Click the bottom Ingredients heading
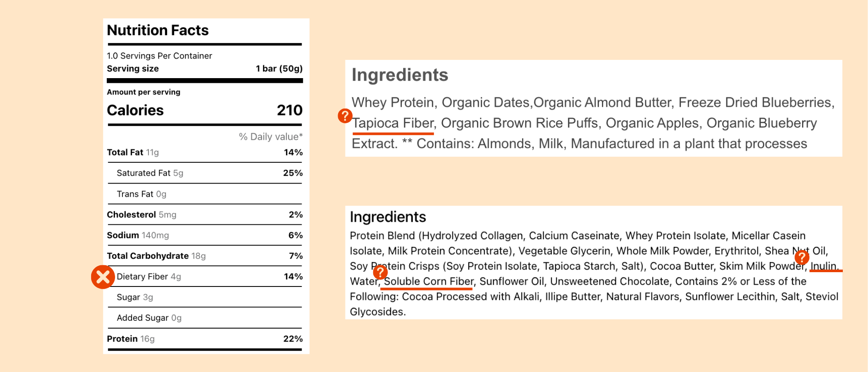The height and width of the screenshot is (372, 868). pyautogui.click(x=388, y=217)
